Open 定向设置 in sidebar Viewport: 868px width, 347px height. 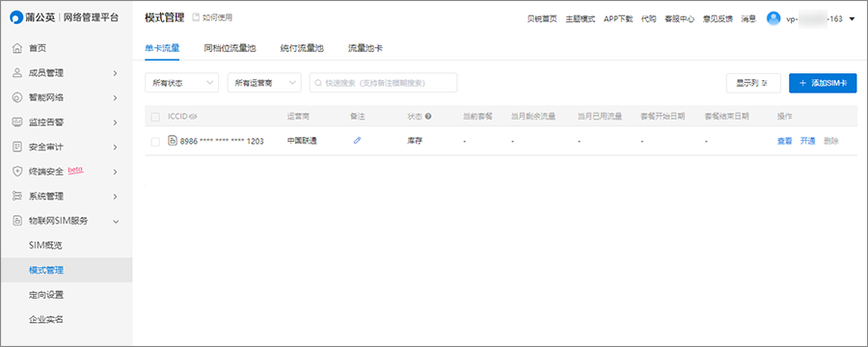pyautogui.click(x=46, y=294)
